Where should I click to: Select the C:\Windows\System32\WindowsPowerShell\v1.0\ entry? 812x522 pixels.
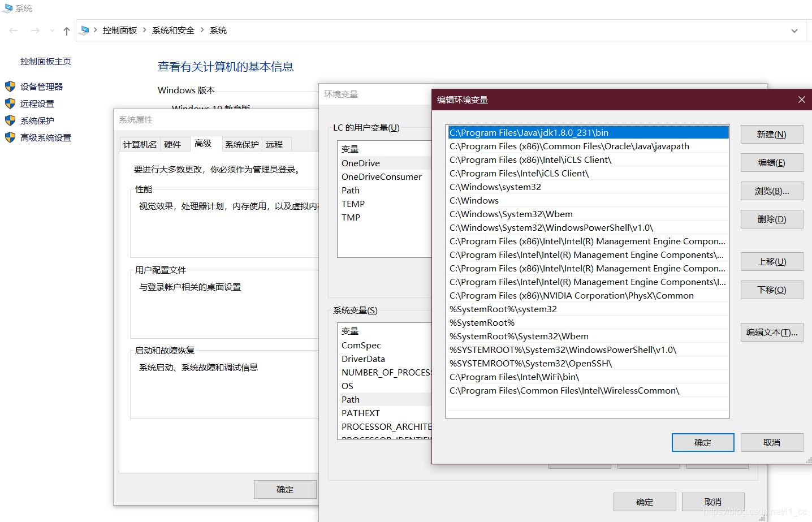pos(588,227)
